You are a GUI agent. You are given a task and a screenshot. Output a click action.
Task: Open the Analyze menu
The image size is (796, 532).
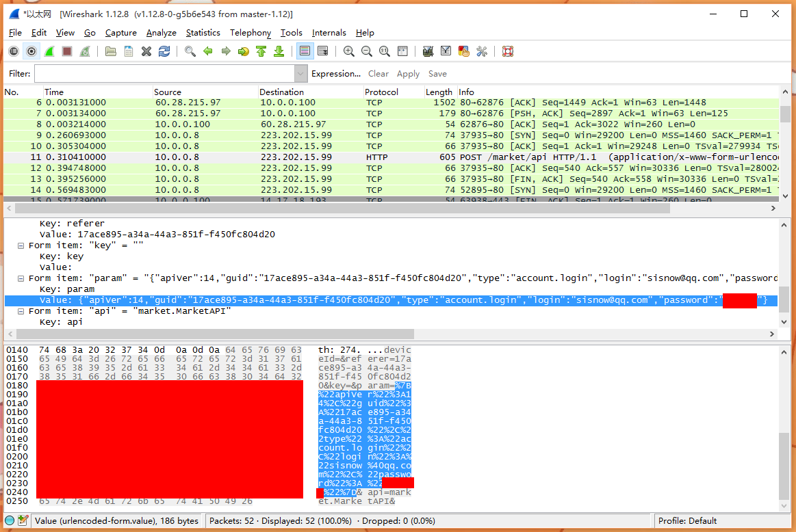pos(161,32)
